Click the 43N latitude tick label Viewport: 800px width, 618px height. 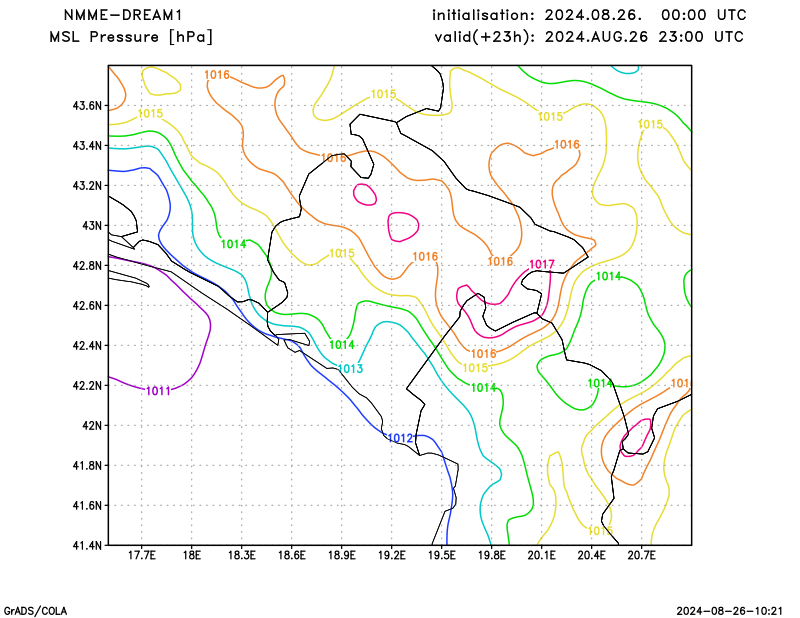pyautogui.click(x=92, y=226)
